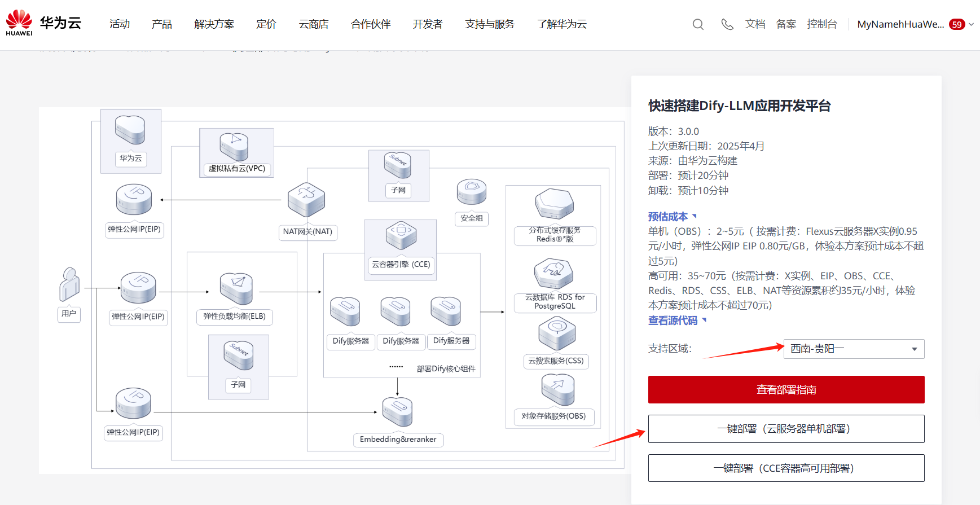Click the phone contact icon
980x505 pixels.
pyautogui.click(x=727, y=24)
